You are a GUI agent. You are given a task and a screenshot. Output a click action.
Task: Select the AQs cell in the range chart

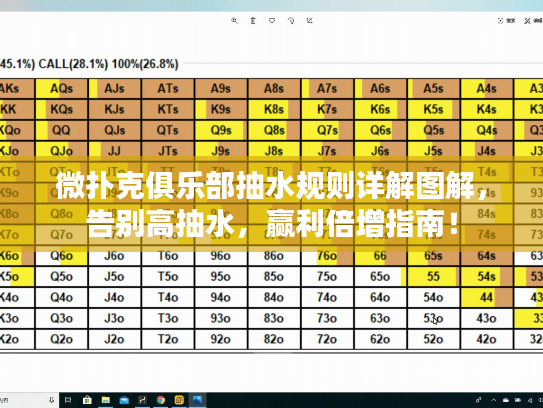pyautogui.click(x=62, y=89)
